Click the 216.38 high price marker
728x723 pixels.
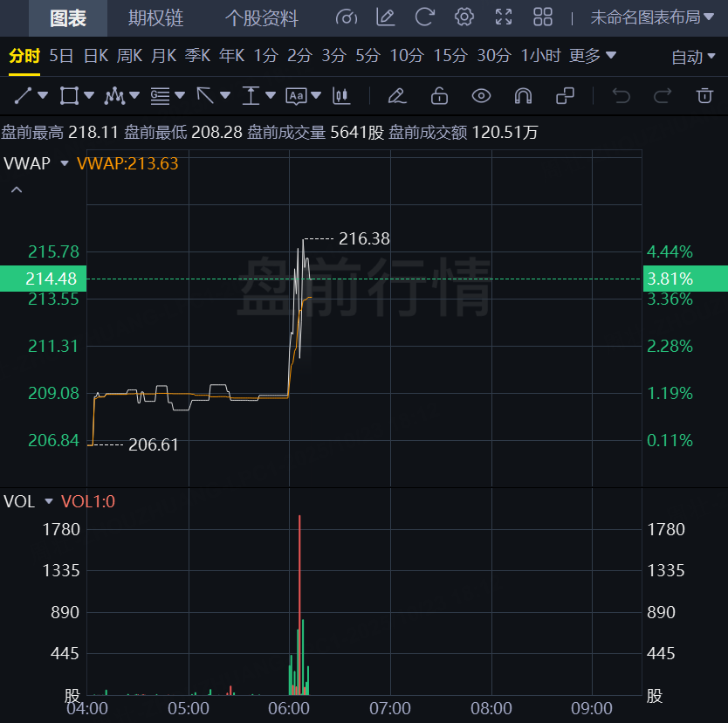pyautogui.click(x=364, y=238)
